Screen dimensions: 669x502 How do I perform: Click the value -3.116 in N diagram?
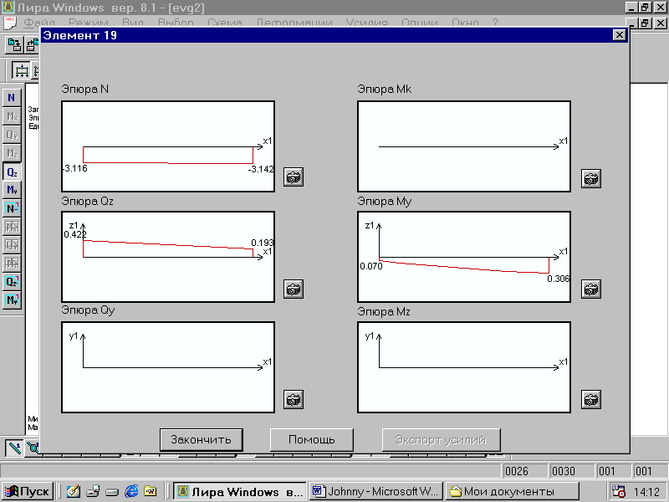pos(75,168)
